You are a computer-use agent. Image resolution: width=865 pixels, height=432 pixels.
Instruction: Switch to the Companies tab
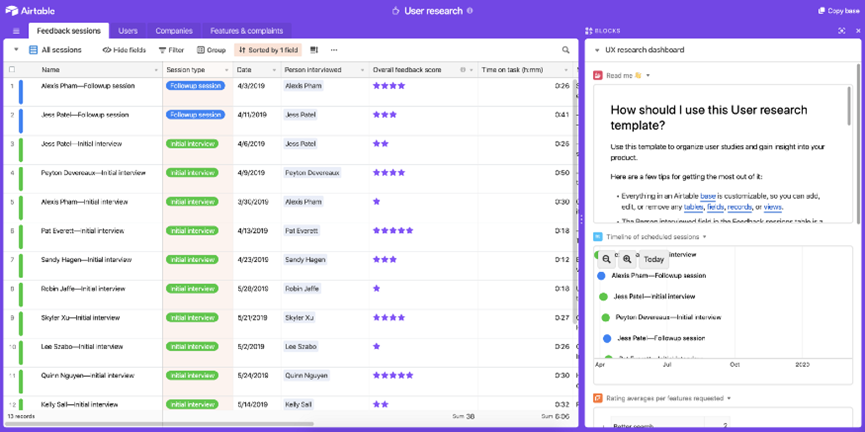pyautogui.click(x=174, y=31)
